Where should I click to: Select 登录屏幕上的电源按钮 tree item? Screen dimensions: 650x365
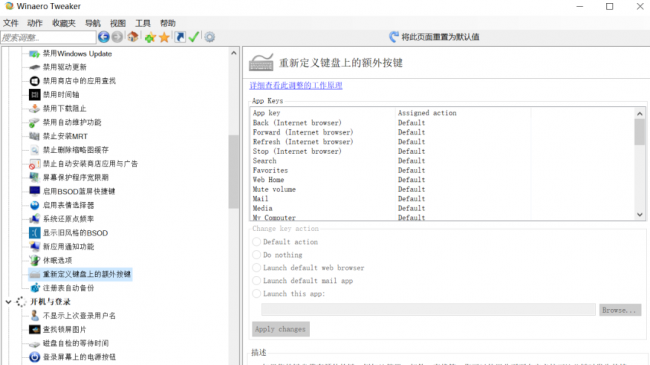click(x=79, y=357)
